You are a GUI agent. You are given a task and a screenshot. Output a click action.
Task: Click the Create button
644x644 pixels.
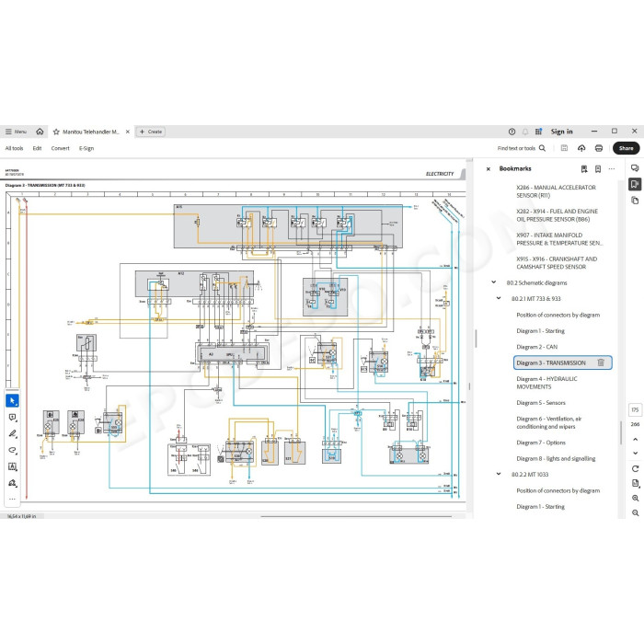151,132
